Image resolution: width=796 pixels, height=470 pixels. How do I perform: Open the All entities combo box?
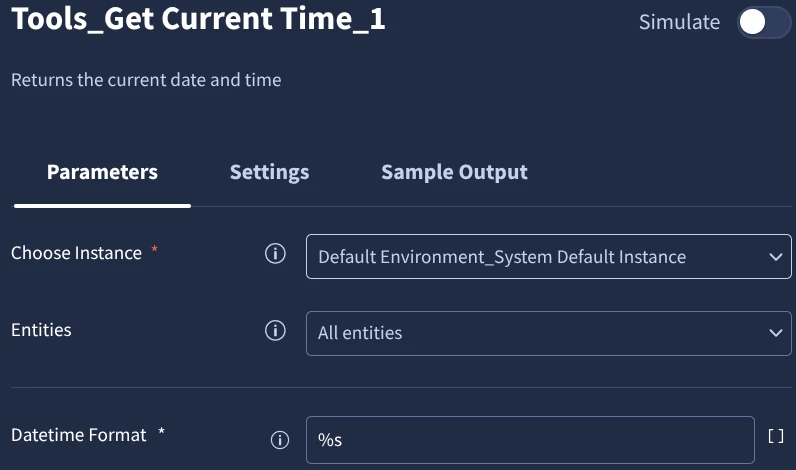point(548,333)
